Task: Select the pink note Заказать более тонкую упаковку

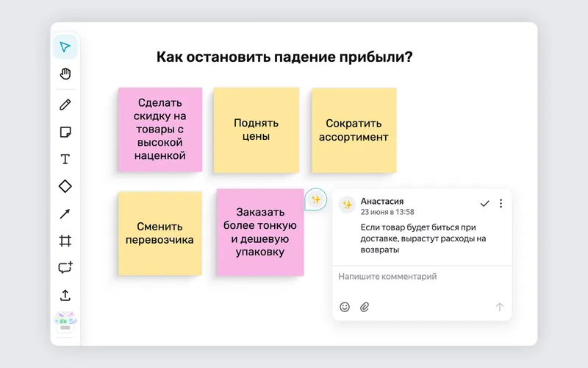Action: pyautogui.click(x=260, y=233)
